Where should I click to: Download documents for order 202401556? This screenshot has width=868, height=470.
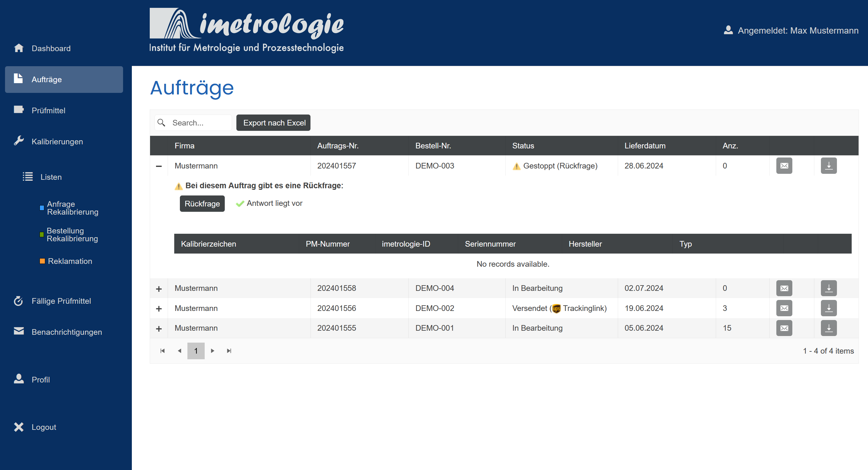[x=828, y=308]
